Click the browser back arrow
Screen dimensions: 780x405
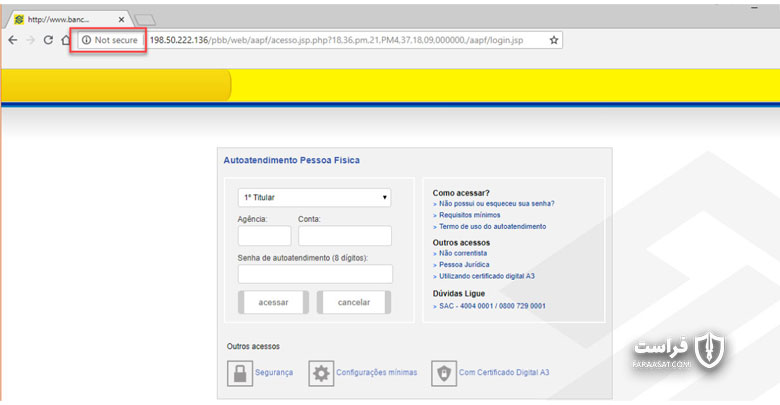point(13,40)
